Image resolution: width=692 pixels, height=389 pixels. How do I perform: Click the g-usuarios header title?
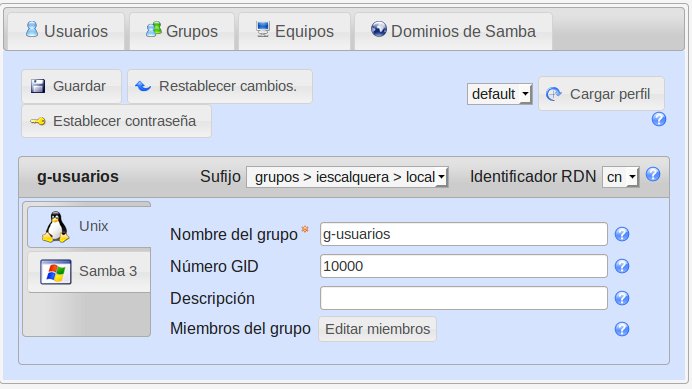(x=78, y=177)
